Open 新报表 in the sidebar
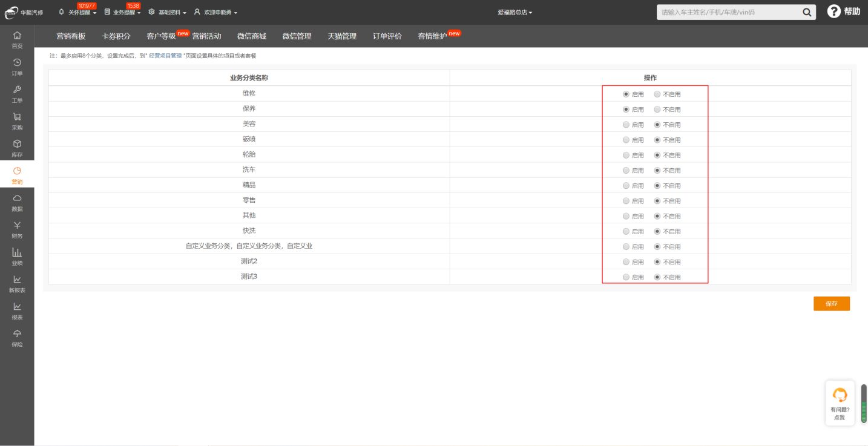Image resolution: width=868 pixels, height=446 pixels. click(17, 284)
